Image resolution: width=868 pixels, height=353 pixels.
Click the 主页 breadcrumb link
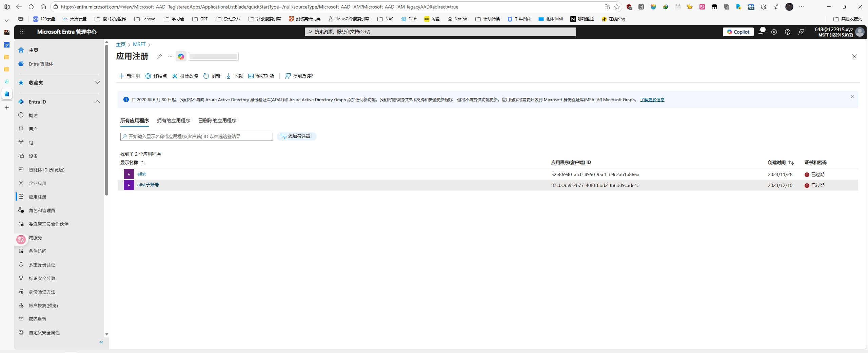[121, 44]
